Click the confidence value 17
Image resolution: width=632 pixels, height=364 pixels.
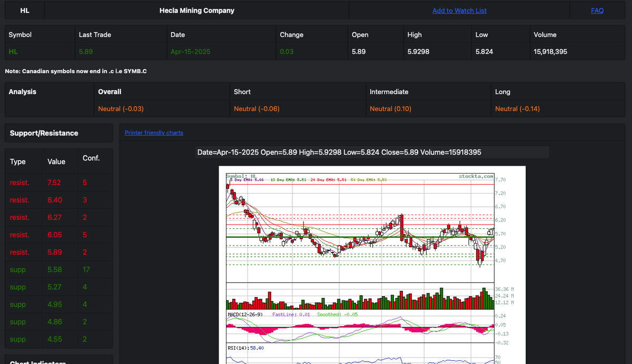tap(86, 269)
